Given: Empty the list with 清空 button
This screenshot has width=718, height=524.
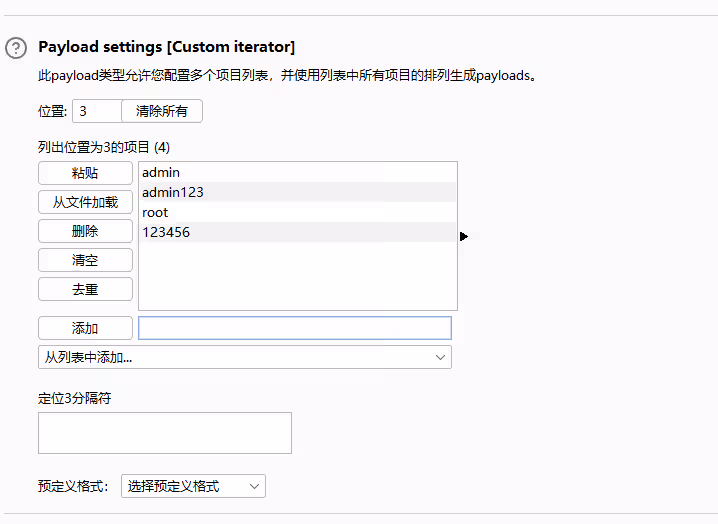Looking at the screenshot, I should 85,260.
